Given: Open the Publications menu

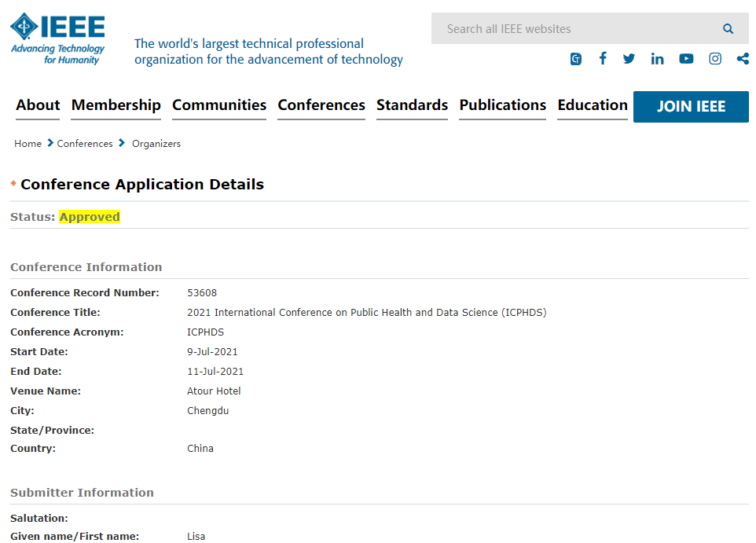Looking at the screenshot, I should [502, 105].
